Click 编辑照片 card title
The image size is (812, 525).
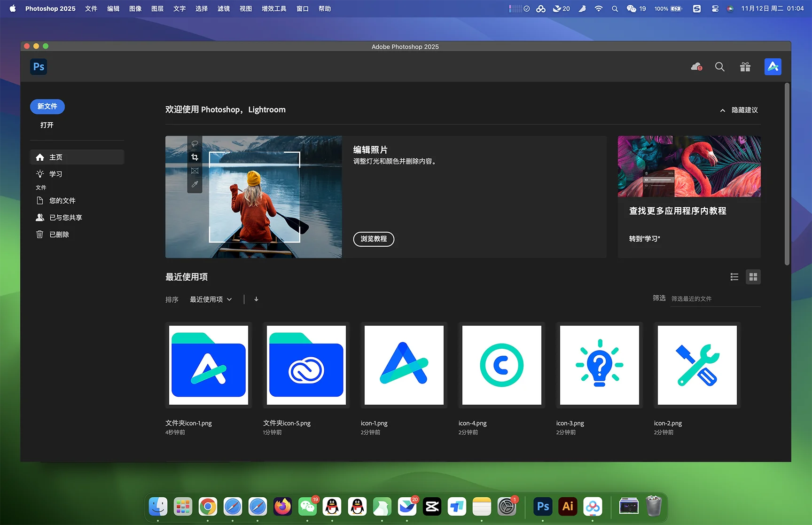(370, 150)
